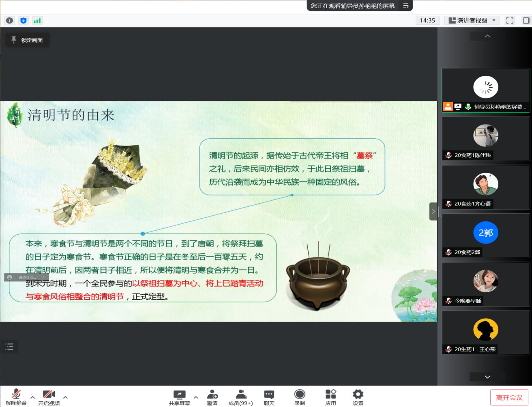Open the Apps panel

pyautogui.click(x=330, y=397)
